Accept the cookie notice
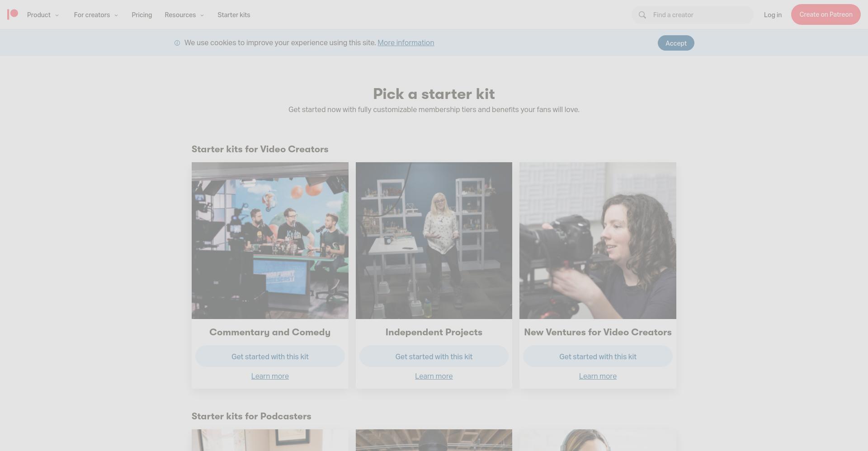 tap(676, 43)
